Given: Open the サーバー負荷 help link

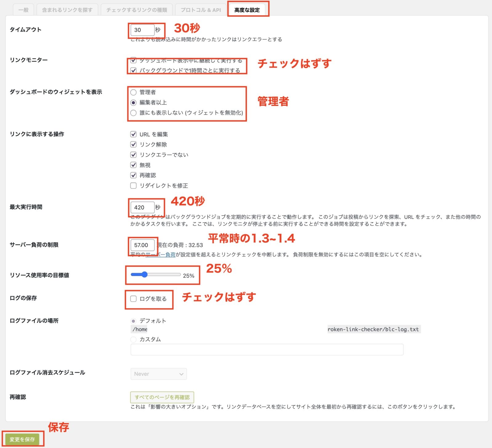Looking at the screenshot, I should (160, 254).
